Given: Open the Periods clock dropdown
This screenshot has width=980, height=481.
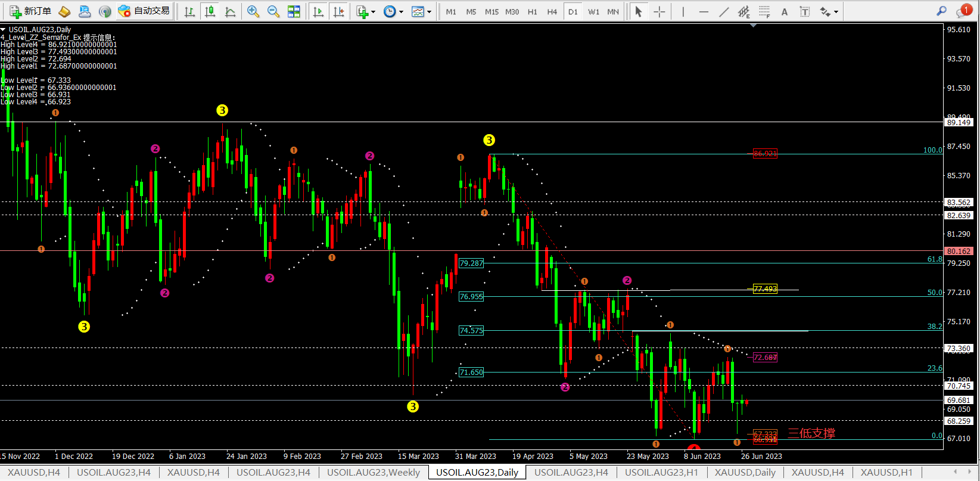Looking at the screenshot, I should pyautogui.click(x=393, y=11).
